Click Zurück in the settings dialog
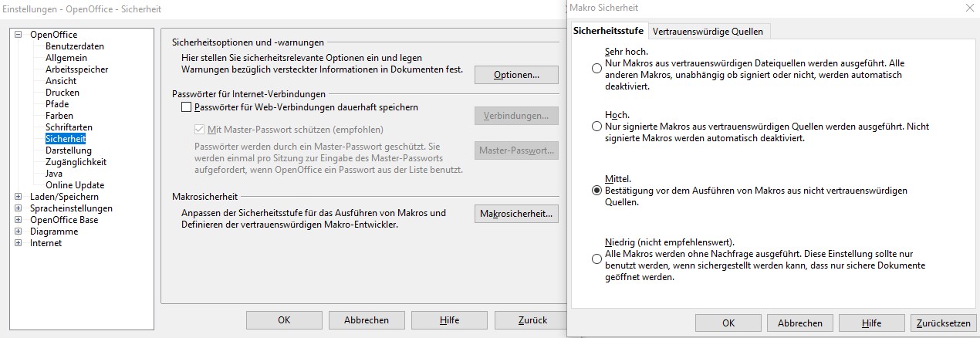 [531, 320]
